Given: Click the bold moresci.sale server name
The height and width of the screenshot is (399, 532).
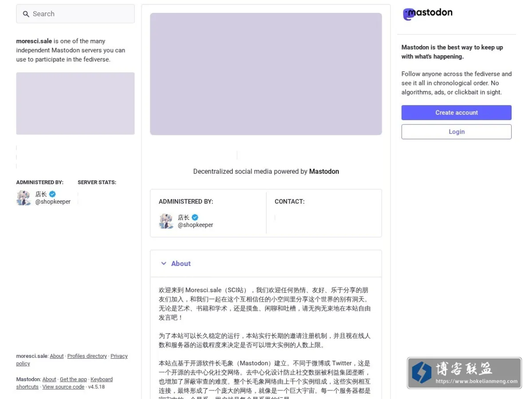Looking at the screenshot, I should point(34,41).
